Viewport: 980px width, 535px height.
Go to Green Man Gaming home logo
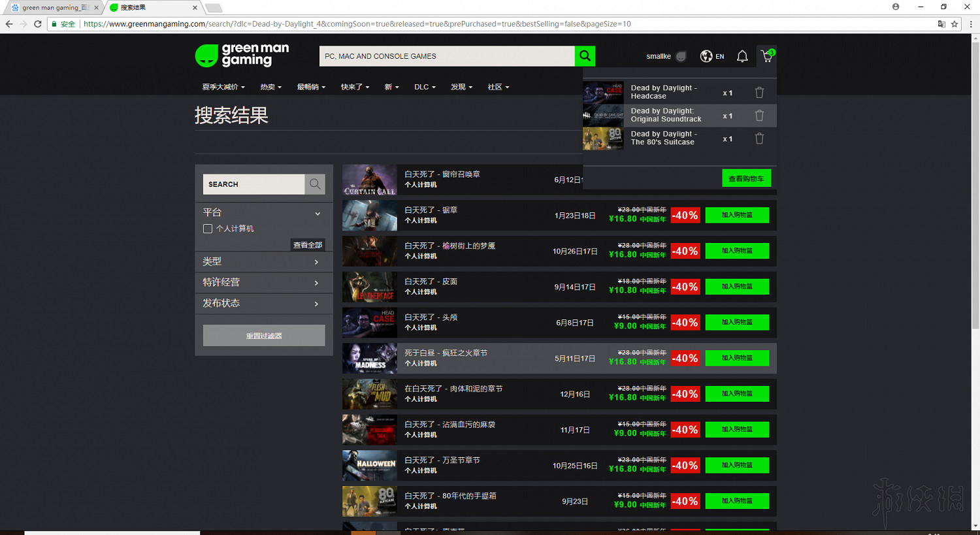[x=242, y=56]
